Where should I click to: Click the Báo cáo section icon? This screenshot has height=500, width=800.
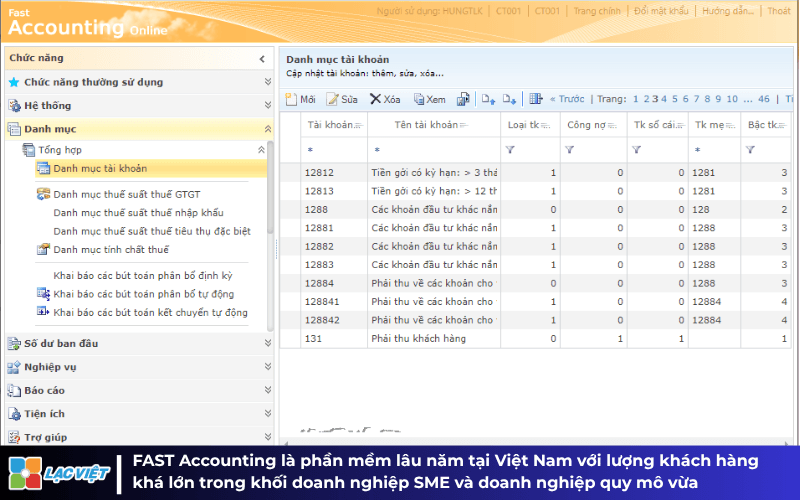[14, 390]
